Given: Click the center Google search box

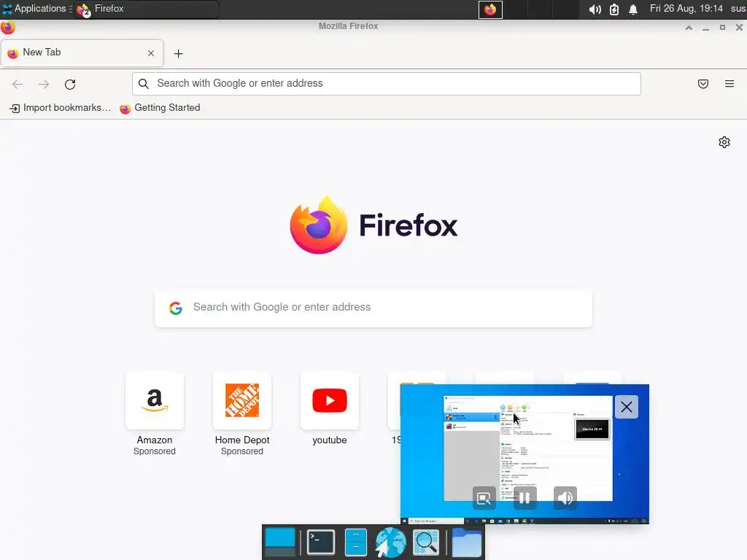Looking at the screenshot, I should point(373,308).
